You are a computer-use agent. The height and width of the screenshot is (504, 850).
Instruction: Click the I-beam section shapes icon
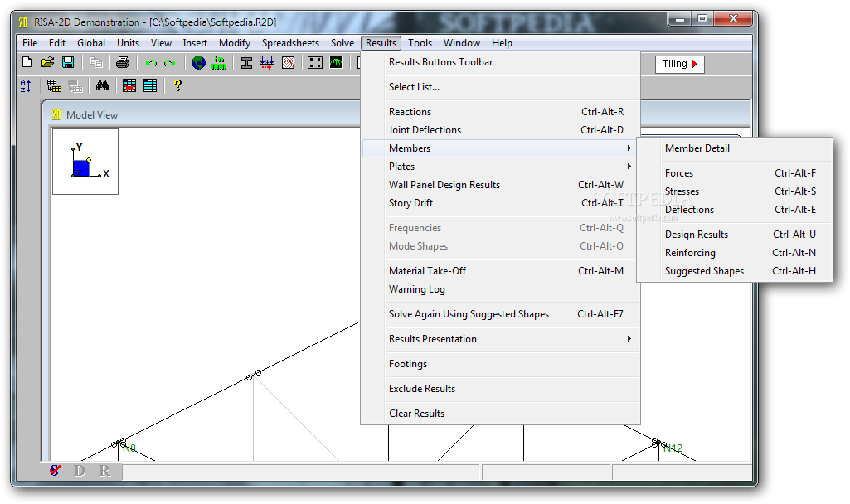click(x=246, y=63)
